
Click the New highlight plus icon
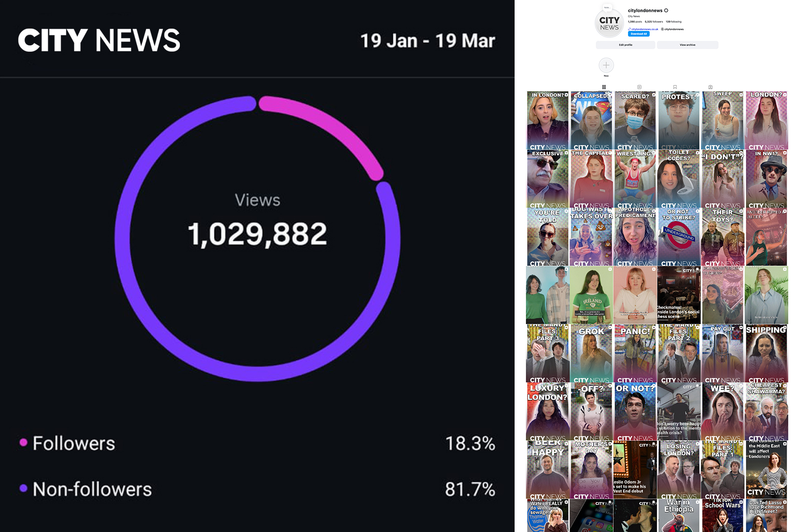coord(606,66)
